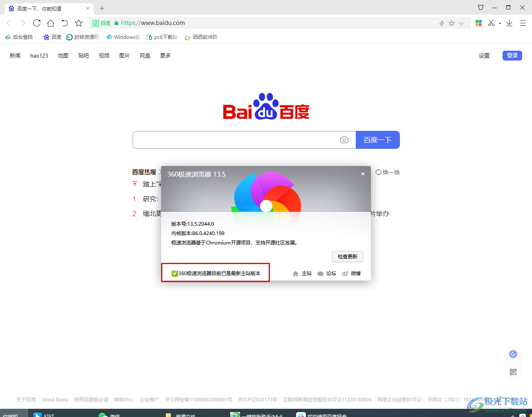Screen dimensions: 532x417
Task: Open the 欧菲资源网 bookmark
Action: [83, 37]
